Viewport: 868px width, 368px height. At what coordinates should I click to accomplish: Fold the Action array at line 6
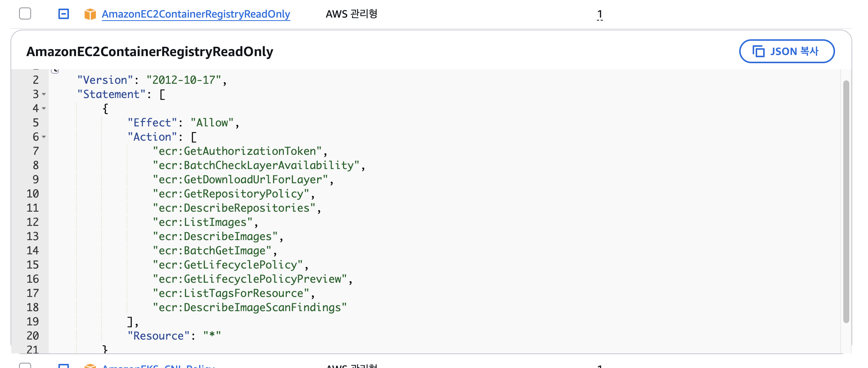coord(44,137)
